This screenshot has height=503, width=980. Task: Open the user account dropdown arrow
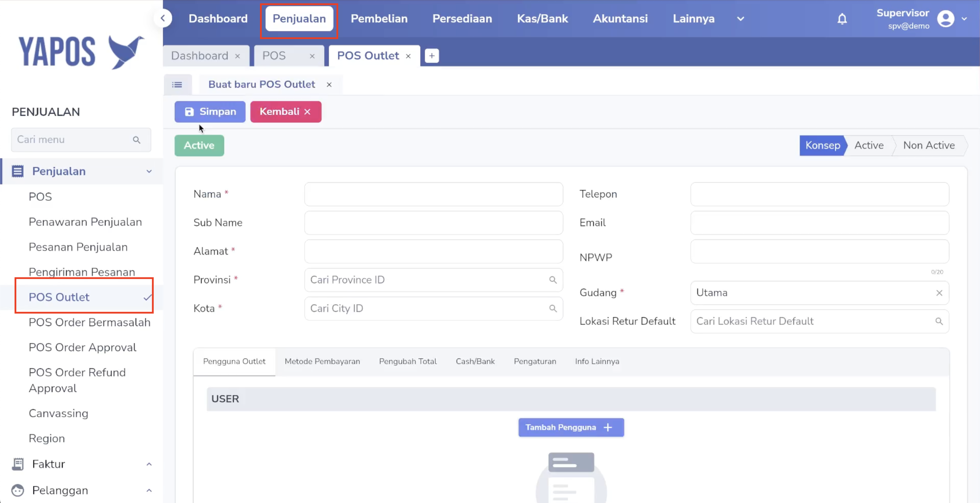pos(964,19)
